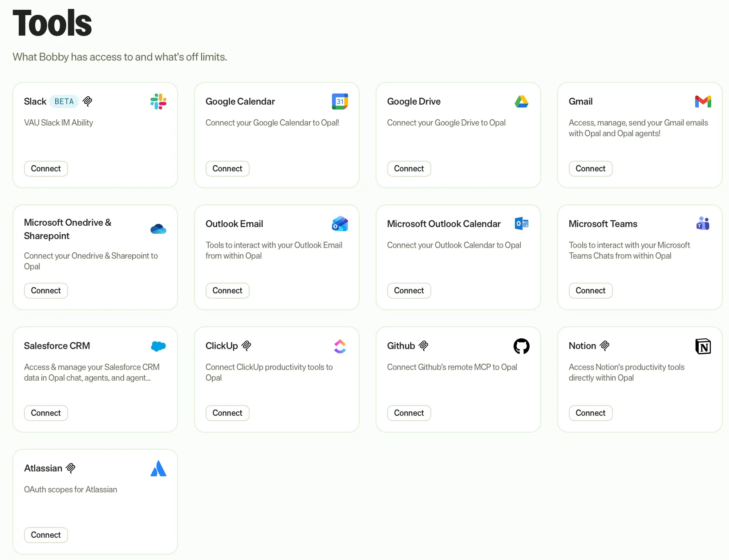The width and height of the screenshot is (729, 560).
Task: Click the Notion card title
Action: [582, 346]
